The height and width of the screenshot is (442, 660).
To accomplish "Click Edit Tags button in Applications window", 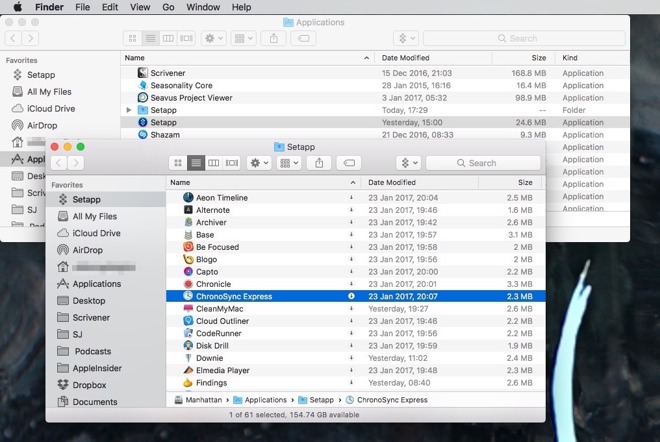I will coord(303,38).
